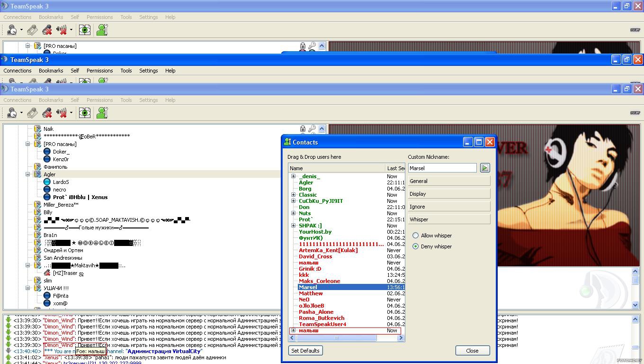This screenshot has height=364, width=644.
Task: Open the Connect icon in front TeamSpeak toolbar
Action: [x=12, y=113]
